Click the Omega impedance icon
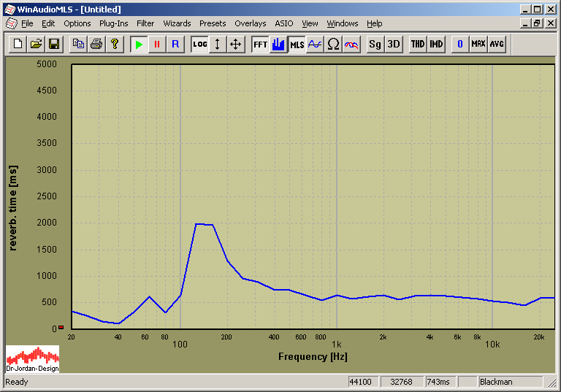561x392 pixels. coord(333,45)
